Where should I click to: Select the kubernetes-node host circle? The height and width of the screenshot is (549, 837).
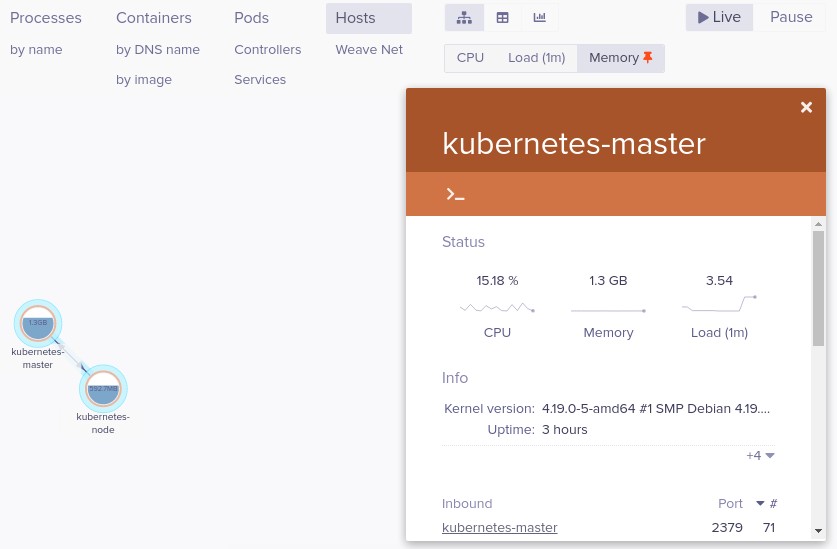click(x=103, y=388)
